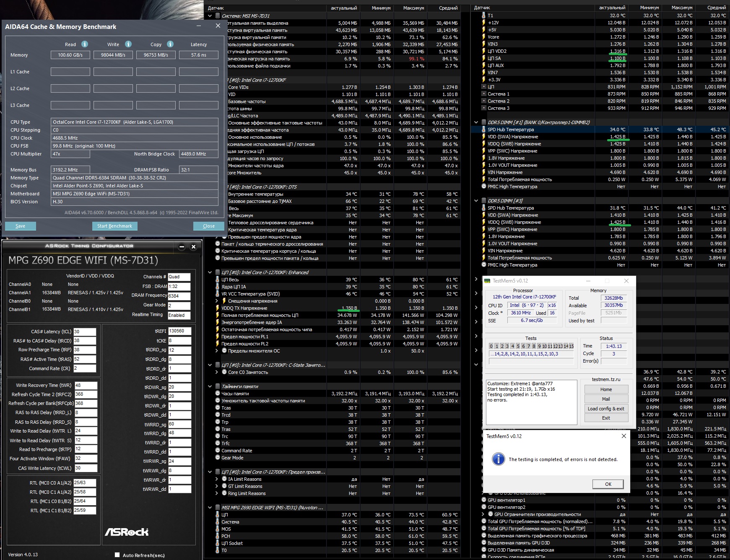Close the TestMem5 completion dialog
730x560 pixels.
coord(623,436)
